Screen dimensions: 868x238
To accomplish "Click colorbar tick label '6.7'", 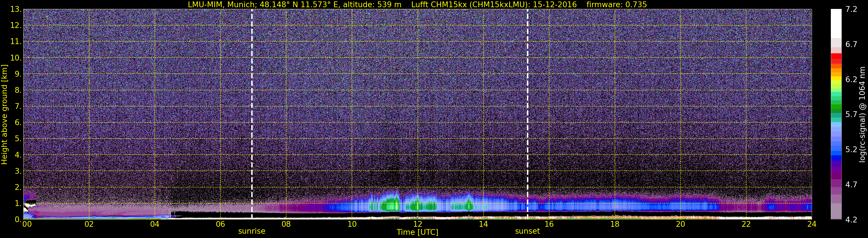I will pyautogui.click(x=851, y=44).
